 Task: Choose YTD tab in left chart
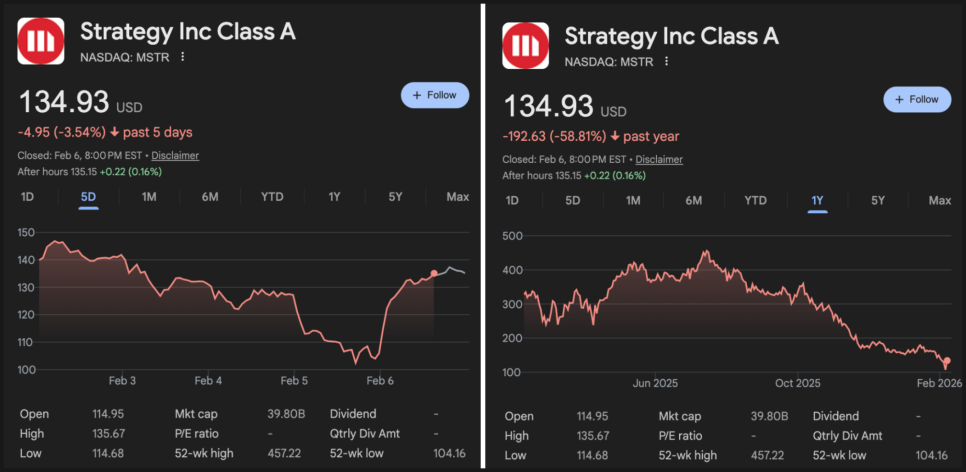point(272,197)
